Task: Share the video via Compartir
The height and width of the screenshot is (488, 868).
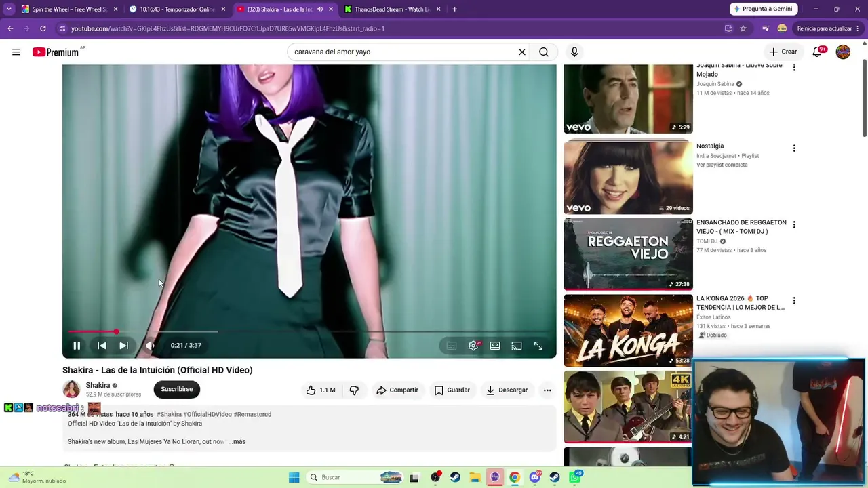Action: [397, 390]
